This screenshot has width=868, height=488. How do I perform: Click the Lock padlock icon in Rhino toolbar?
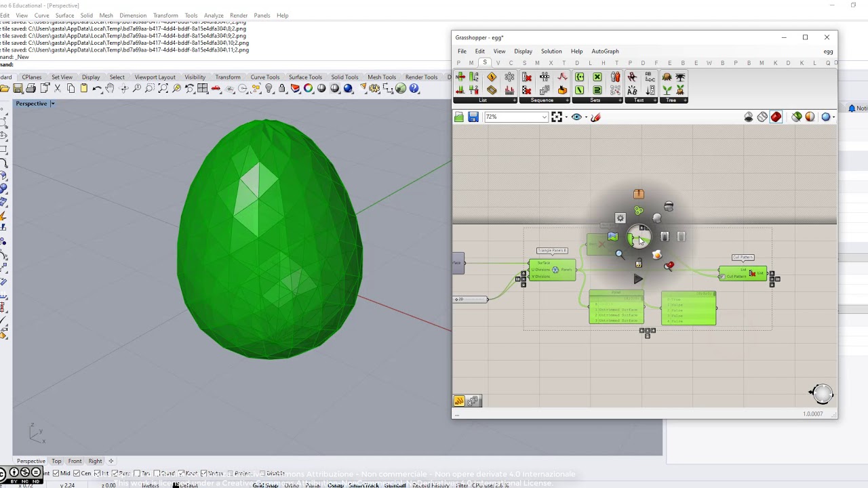click(x=282, y=88)
